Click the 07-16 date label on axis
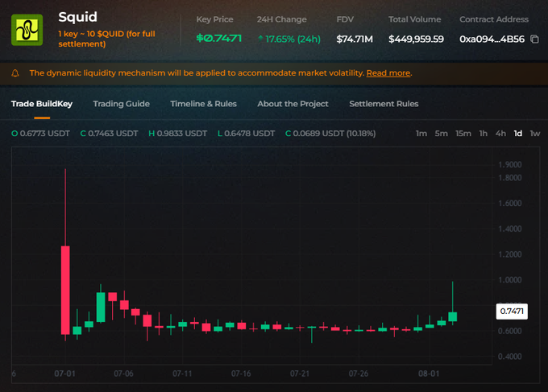 (241, 373)
